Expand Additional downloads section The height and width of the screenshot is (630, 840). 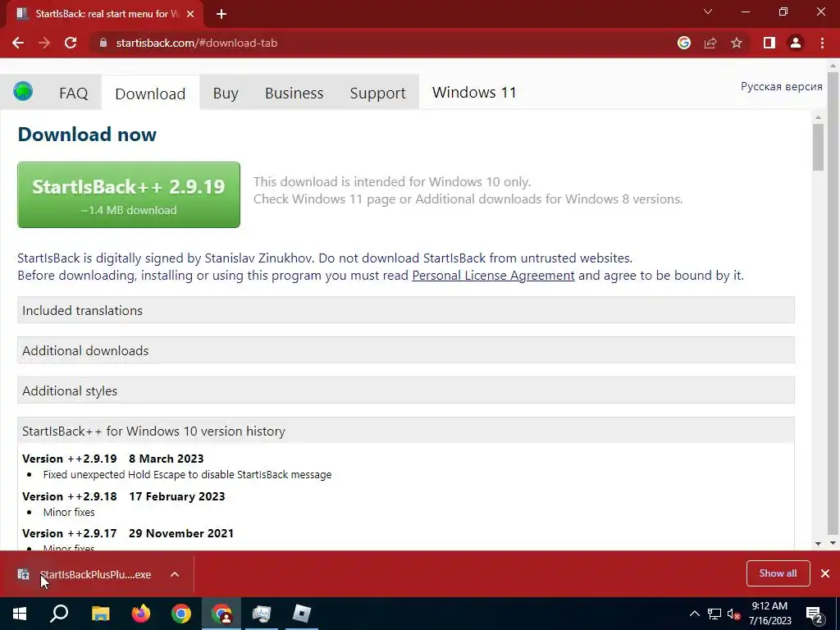(405, 350)
